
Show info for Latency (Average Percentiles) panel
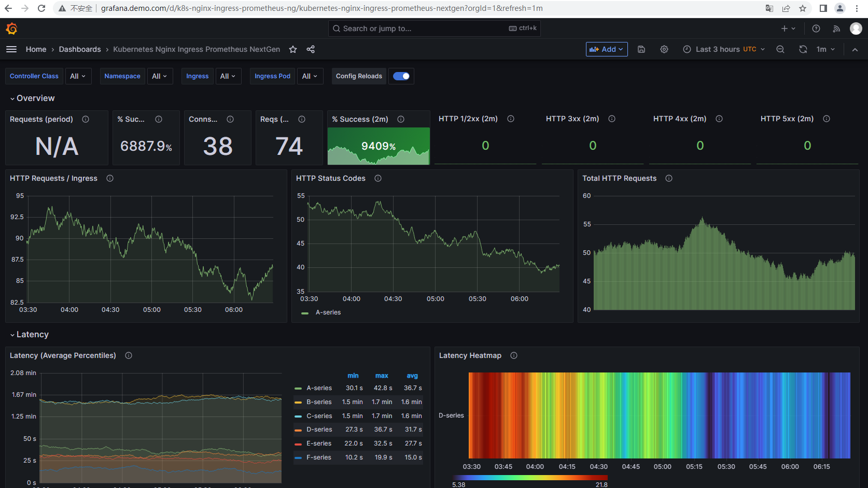pos(129,355)
